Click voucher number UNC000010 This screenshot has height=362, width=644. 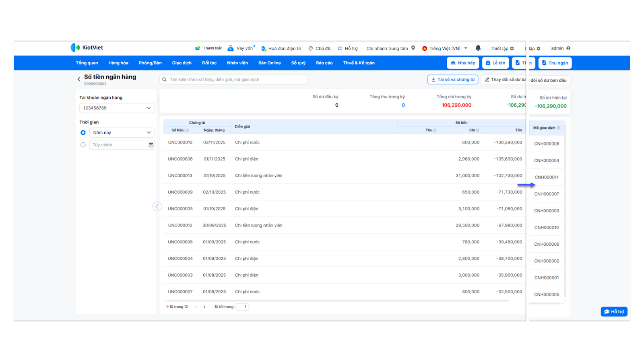[x=180, y=142]
